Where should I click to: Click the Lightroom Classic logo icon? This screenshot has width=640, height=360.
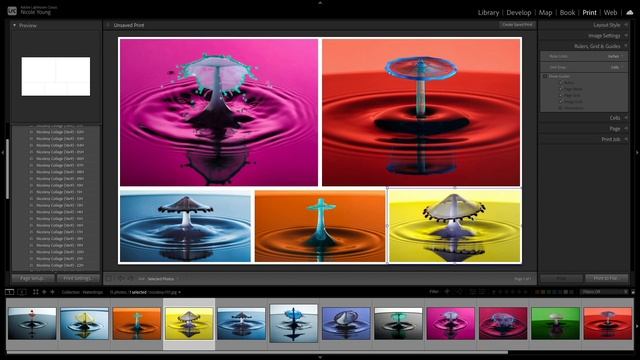[x=12, y=10]
